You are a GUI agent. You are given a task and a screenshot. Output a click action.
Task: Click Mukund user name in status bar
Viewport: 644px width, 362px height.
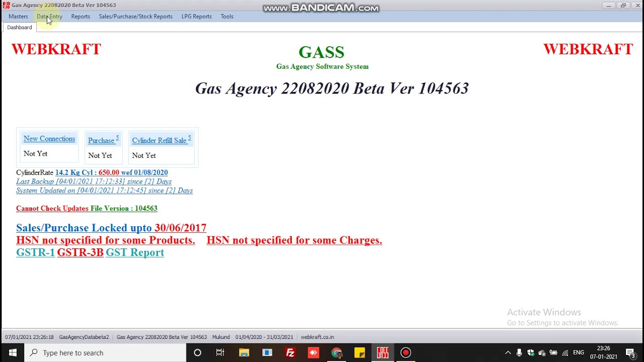(221, 337)
